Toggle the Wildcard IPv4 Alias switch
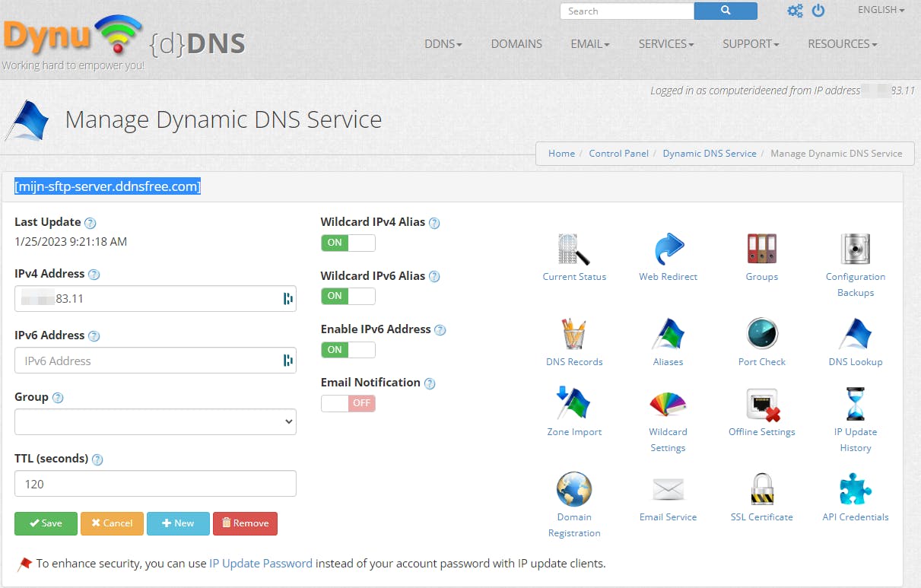The image size is (921, 588). pos(348,243)
